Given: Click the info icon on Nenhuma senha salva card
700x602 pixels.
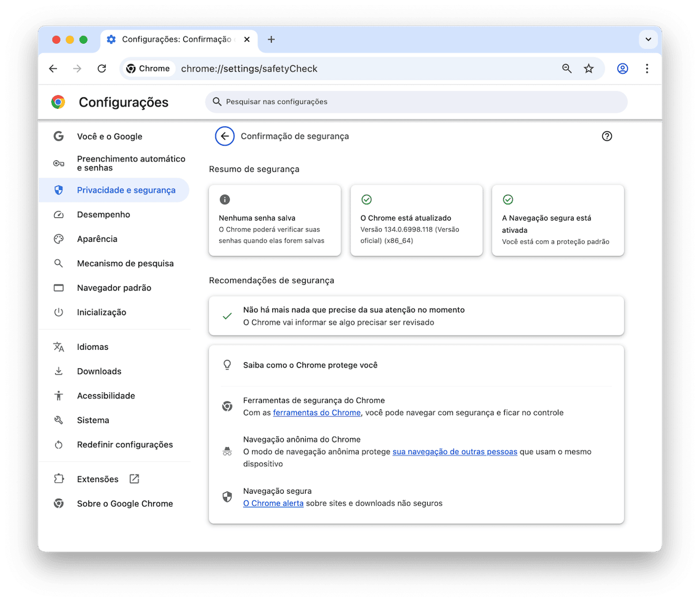Looking at the screenshot, I should coord(225,199).
